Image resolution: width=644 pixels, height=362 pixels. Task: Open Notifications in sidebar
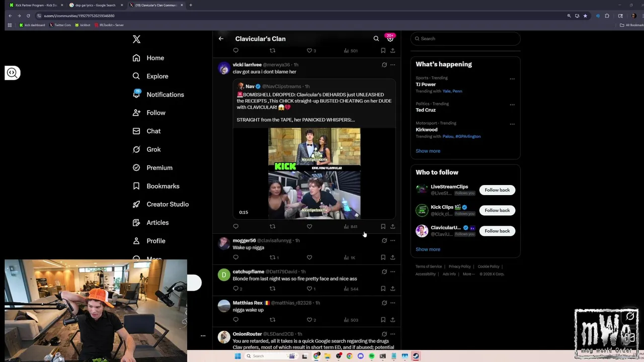[158, 95]
